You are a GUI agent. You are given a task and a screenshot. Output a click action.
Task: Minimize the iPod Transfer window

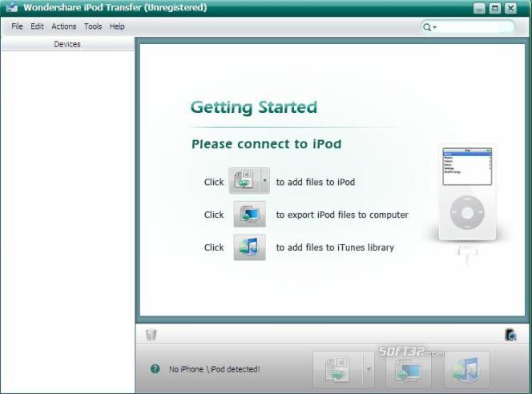click(x=479, y=8)
